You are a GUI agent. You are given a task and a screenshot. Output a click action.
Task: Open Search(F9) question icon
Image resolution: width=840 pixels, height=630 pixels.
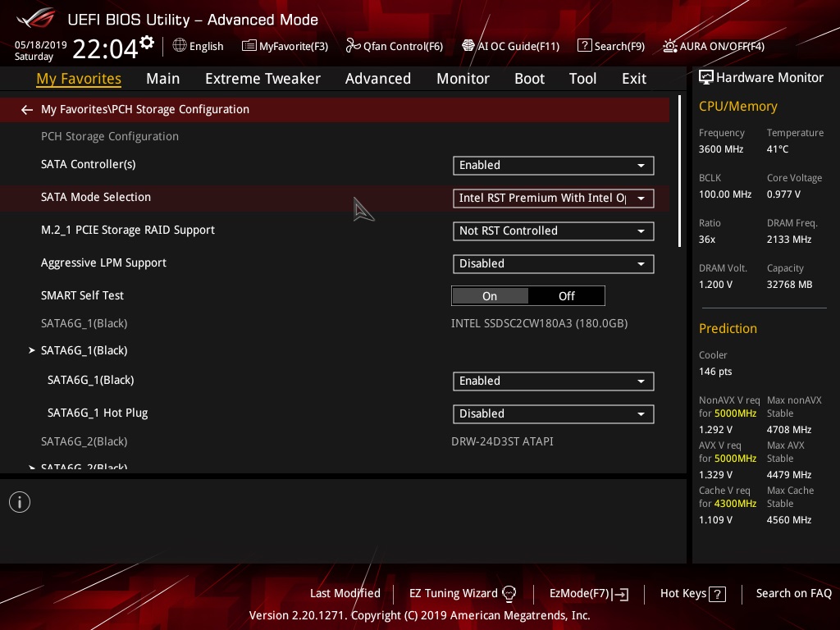[584, 46]
